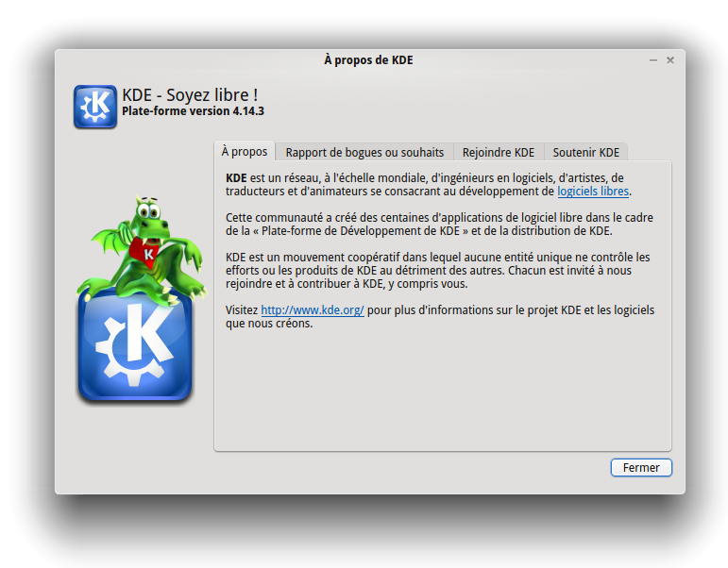Click the paragraph about the "mouvement coopératif"
The height and width of the screenshot is (568, 728).
[x=439, y=270]
